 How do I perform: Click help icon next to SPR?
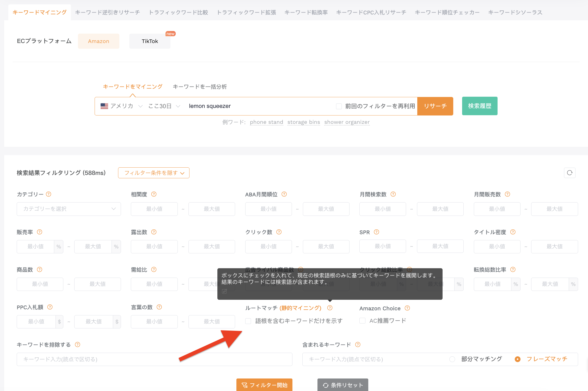376,232
